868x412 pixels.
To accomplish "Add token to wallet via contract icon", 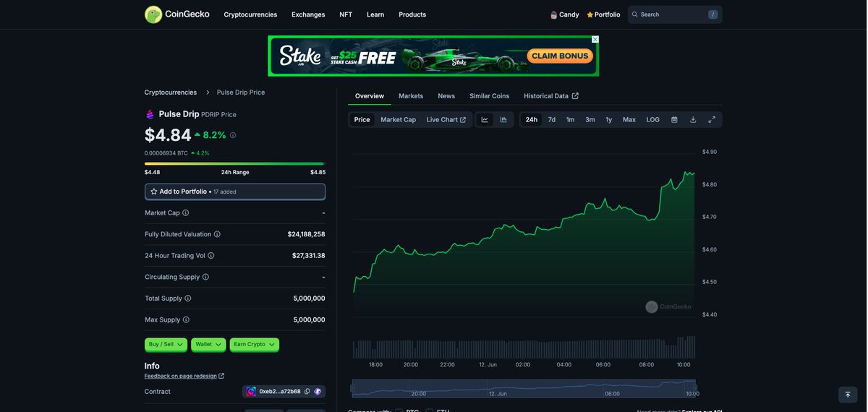I will coord(318,392).
